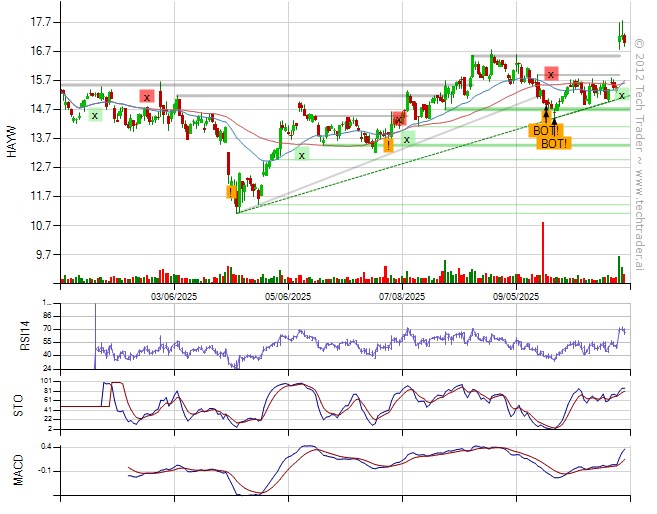The width and height of the screenshot is (657, 514).
Task: Select the orange ! alert near the 11.7 low
Action: (231, 191)
